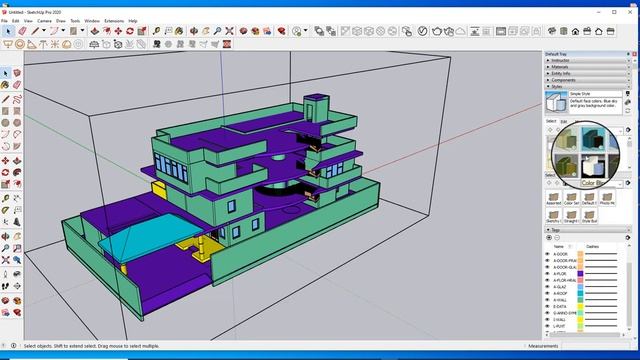The width and height of the screenshot is (640, 360).
Task: Activate the Rotate tool in top toolbar
Action: tap(130, 31)
